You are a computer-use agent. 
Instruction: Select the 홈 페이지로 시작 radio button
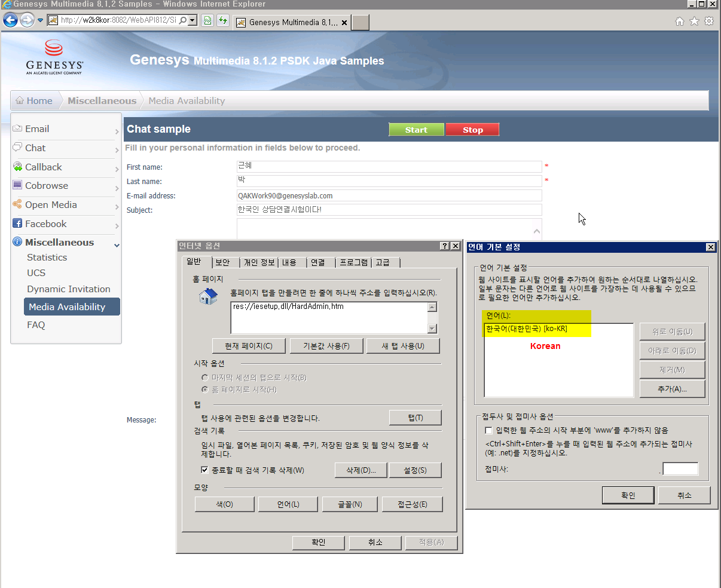tap(204, 390)
